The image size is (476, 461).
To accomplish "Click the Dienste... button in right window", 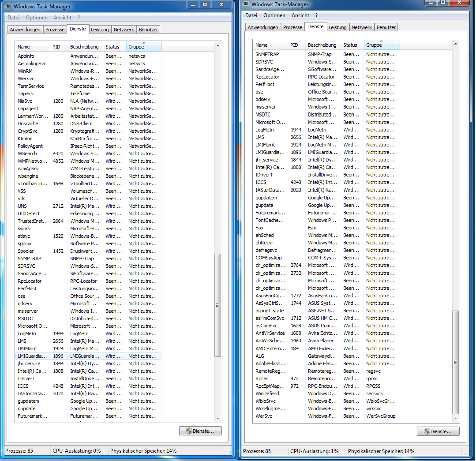I will 438,431.
